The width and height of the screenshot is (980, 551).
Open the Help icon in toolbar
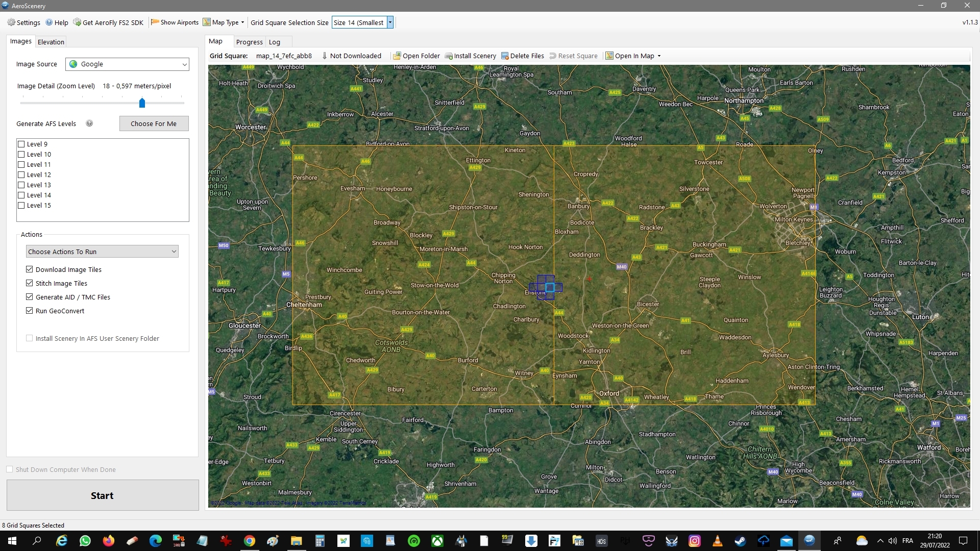(x=49, y=22)
